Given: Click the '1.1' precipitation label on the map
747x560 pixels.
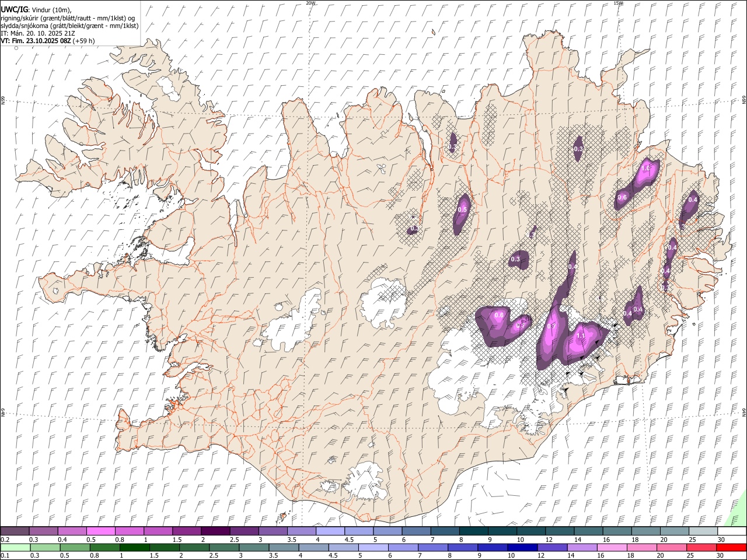Looking at the screenshot, I should (581, 337).
